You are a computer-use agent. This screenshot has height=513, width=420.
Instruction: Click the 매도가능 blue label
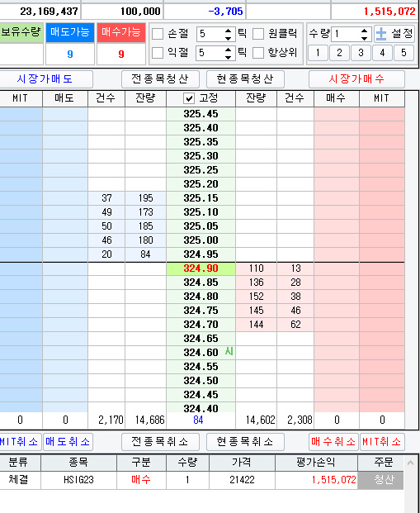point(70,32)
